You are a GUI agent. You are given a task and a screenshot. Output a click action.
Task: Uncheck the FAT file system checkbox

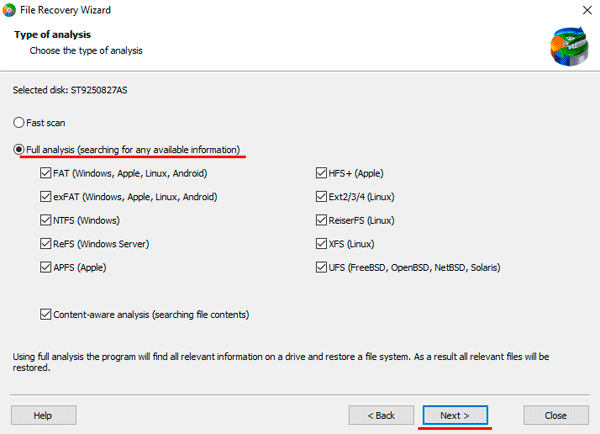point(46,173)
